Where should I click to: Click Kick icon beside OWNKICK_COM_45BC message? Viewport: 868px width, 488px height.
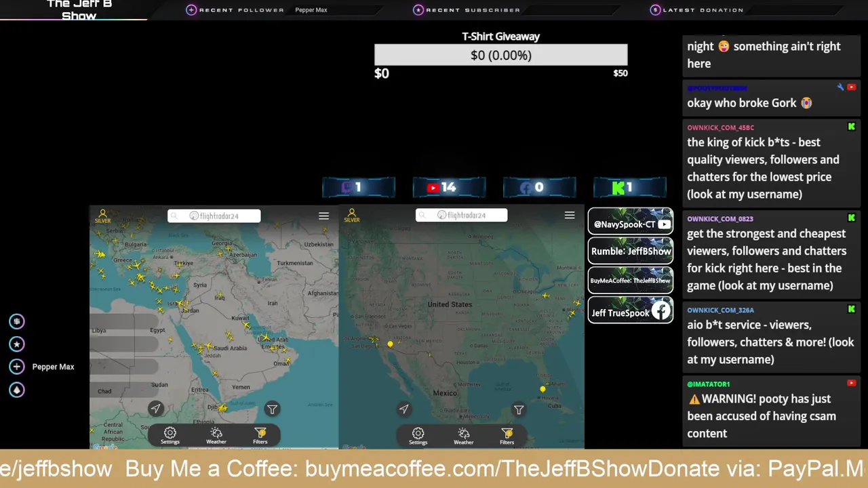tap(852, 127)
